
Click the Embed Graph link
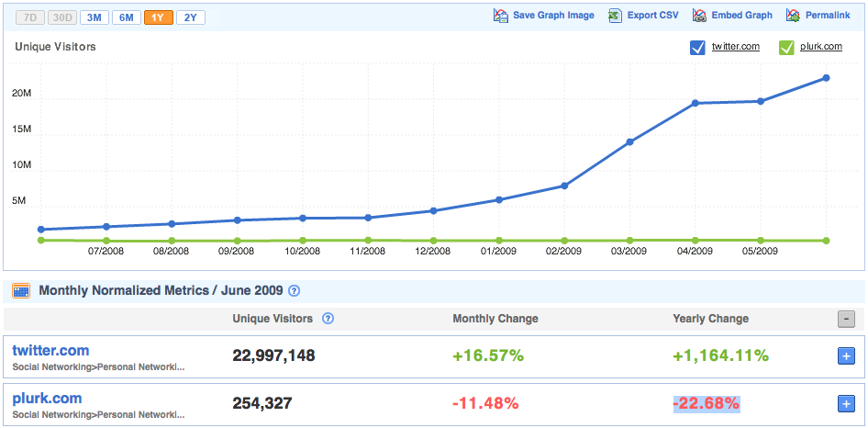741,16
